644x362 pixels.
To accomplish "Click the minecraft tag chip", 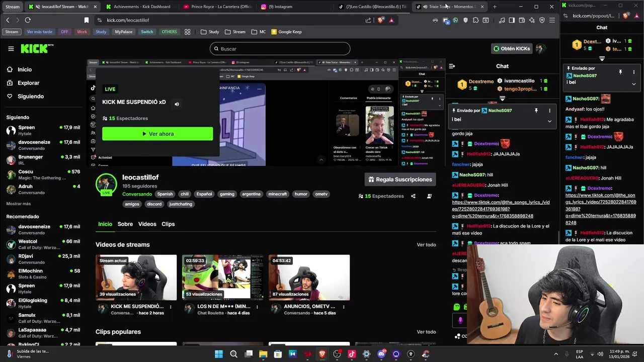I will coord(277,194).
